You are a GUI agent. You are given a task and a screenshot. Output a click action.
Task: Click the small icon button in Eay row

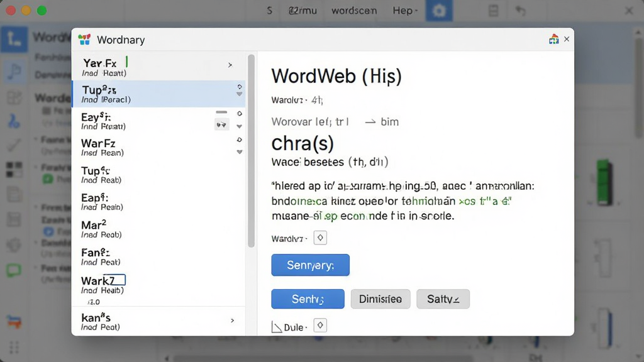[222, 125]
